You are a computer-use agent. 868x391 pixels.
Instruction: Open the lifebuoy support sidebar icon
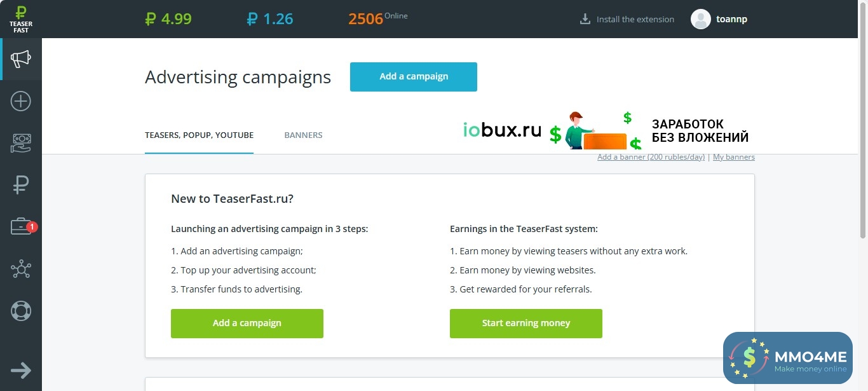click(21, 311)
